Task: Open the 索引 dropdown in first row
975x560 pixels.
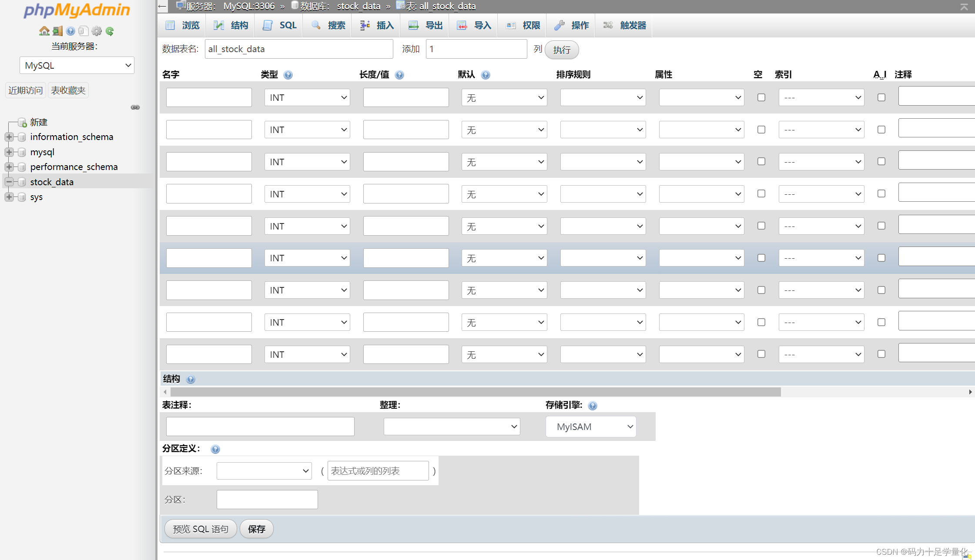Action: point(821,97)
